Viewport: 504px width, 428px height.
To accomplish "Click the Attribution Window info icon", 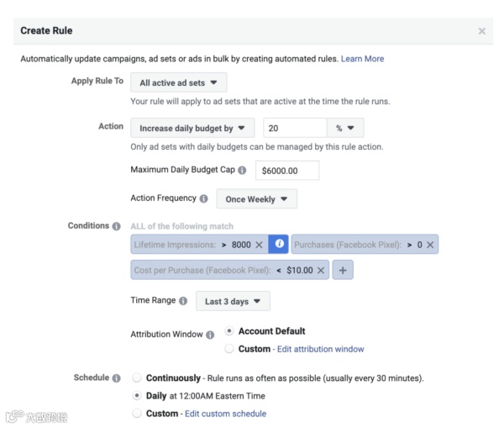I will coord(210,335).
